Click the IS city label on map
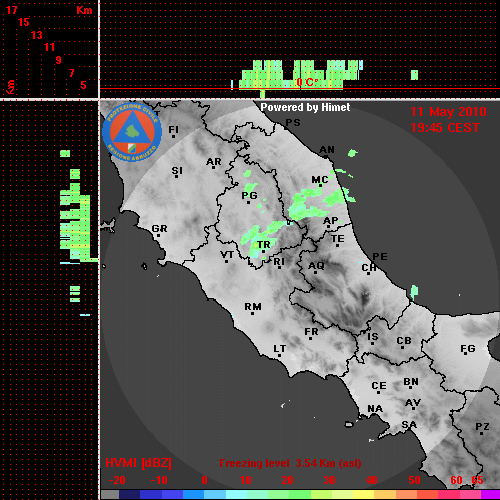The image size is (500, 500). (x=373, y=337)
